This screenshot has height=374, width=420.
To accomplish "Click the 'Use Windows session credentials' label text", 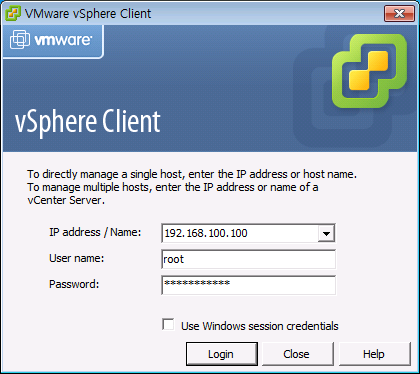I will click(260, 326).
